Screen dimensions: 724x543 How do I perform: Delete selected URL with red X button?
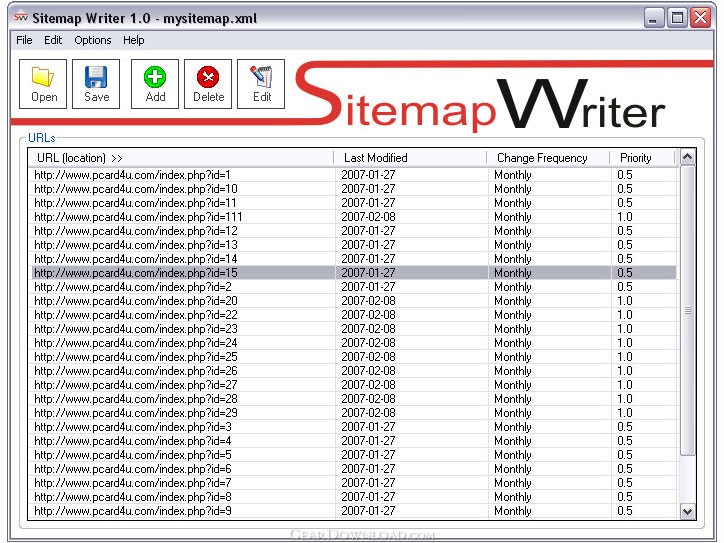tap(208, 84)
